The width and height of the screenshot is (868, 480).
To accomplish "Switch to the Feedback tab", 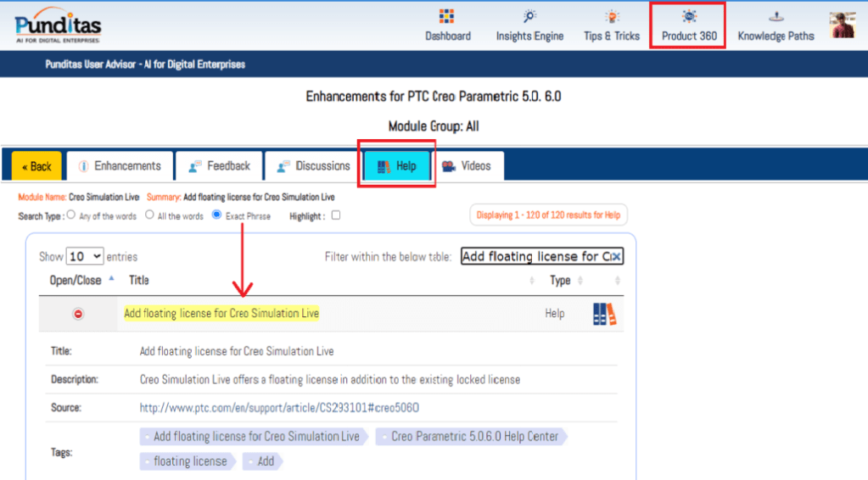I will pos(219,166).
